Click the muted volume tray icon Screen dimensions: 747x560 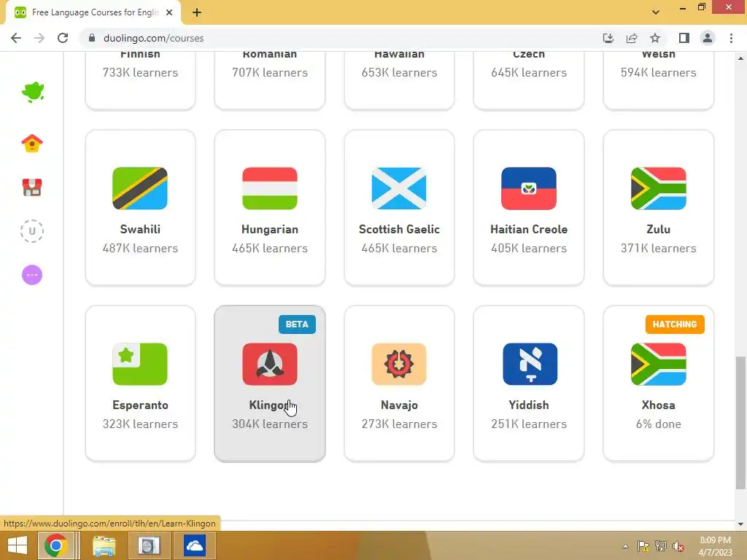click(x=678, y=546)
